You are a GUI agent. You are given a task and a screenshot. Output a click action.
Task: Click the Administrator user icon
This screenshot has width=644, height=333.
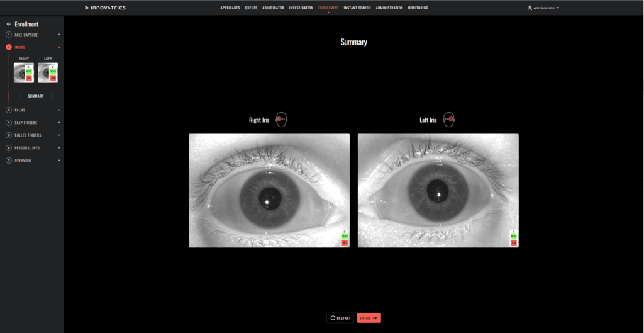(x=530, y=8)
